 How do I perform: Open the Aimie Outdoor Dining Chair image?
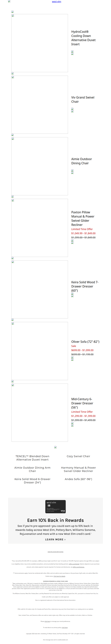point(40,166)
